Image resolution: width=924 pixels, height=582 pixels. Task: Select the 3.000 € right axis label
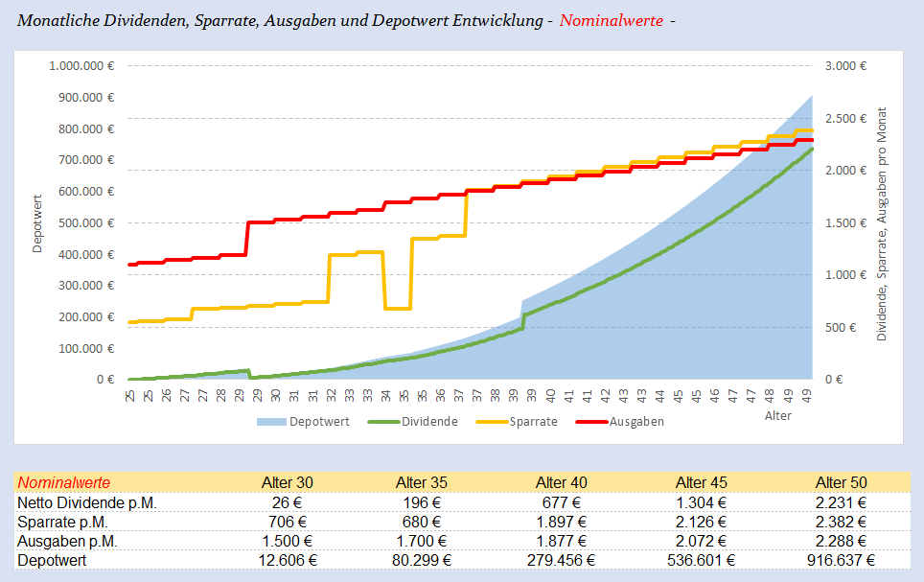pos(845,66)
